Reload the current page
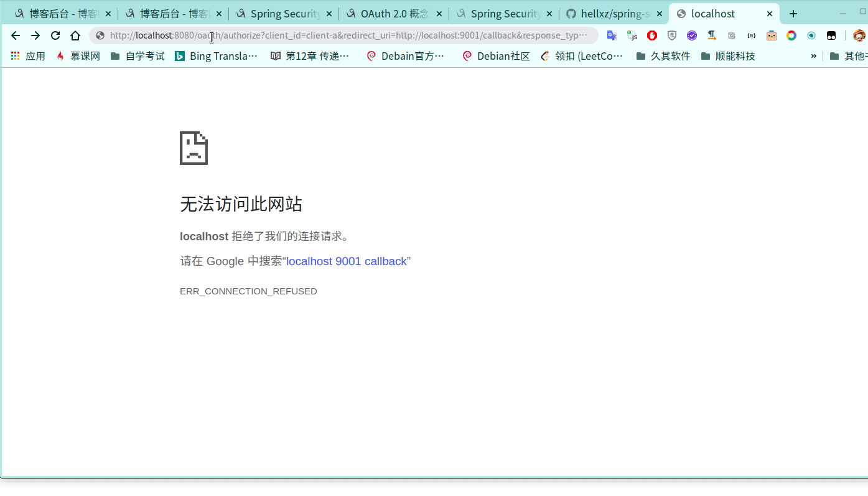Image resolution: width=868 pixels, height=496 pixels. click(x=55, y=35)
